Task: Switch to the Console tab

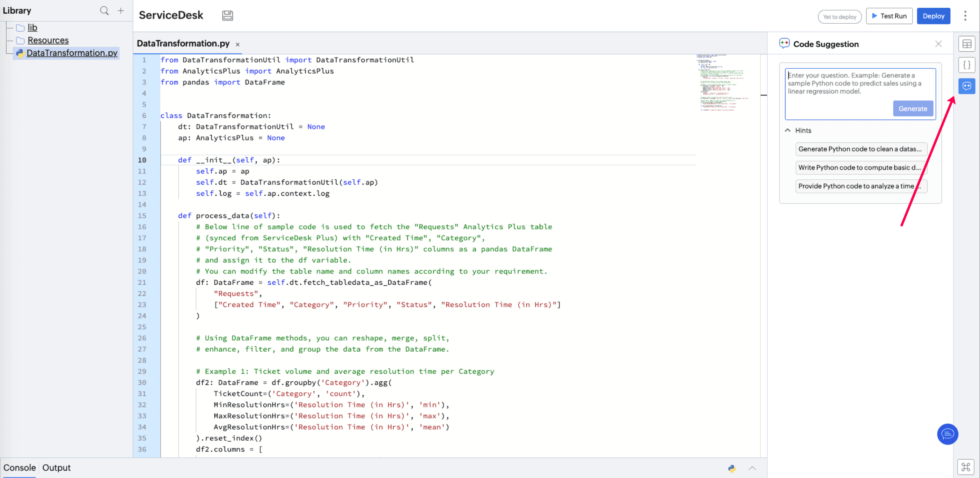Action: 20,468
